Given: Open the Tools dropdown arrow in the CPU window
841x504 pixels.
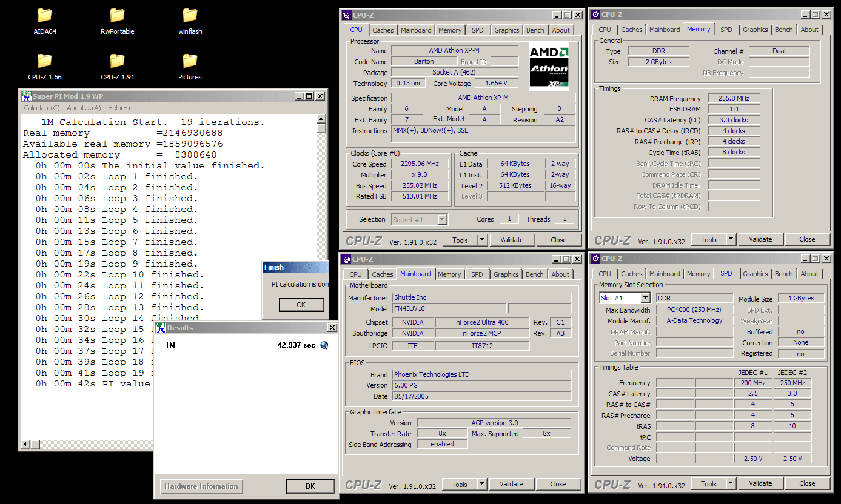Looking at the screenshot, I should tap(483, 240).
